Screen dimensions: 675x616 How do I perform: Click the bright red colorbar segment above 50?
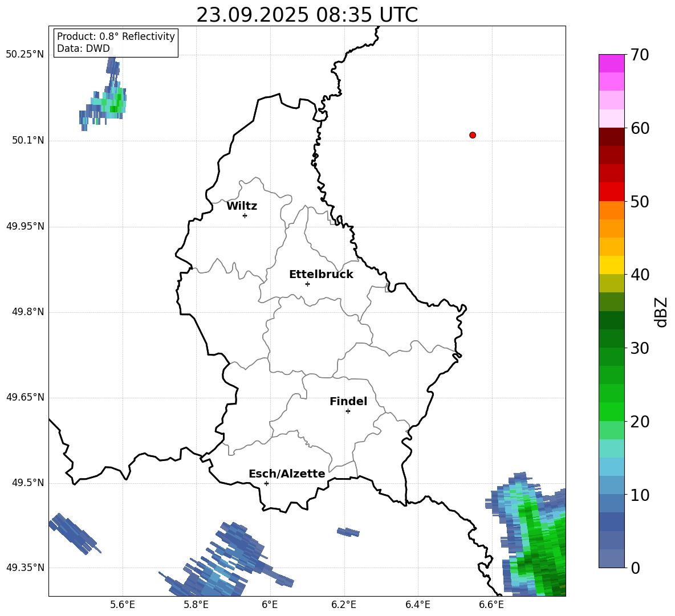[611, 192]
